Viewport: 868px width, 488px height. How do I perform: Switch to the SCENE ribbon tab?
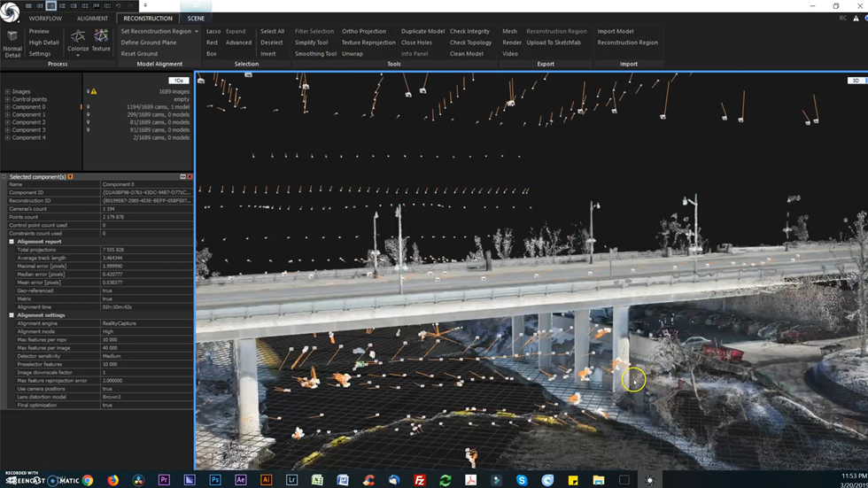[x=196, y=19]
